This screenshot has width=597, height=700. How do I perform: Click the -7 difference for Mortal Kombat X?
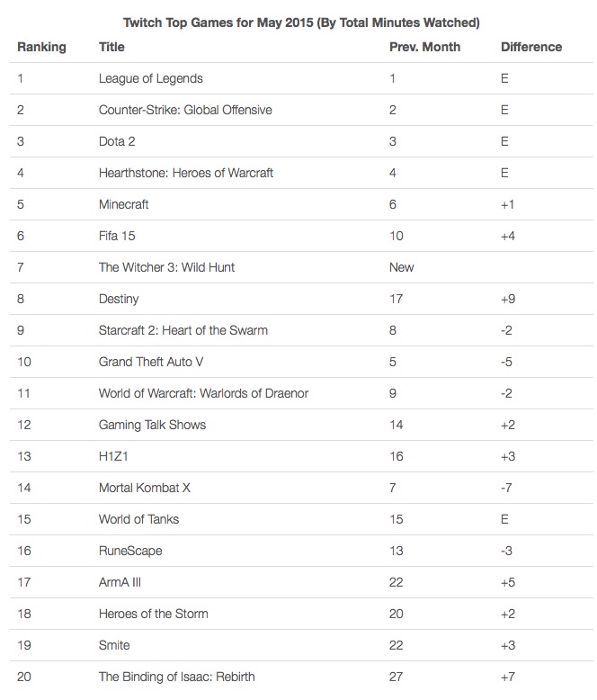(x=507, y=488)
